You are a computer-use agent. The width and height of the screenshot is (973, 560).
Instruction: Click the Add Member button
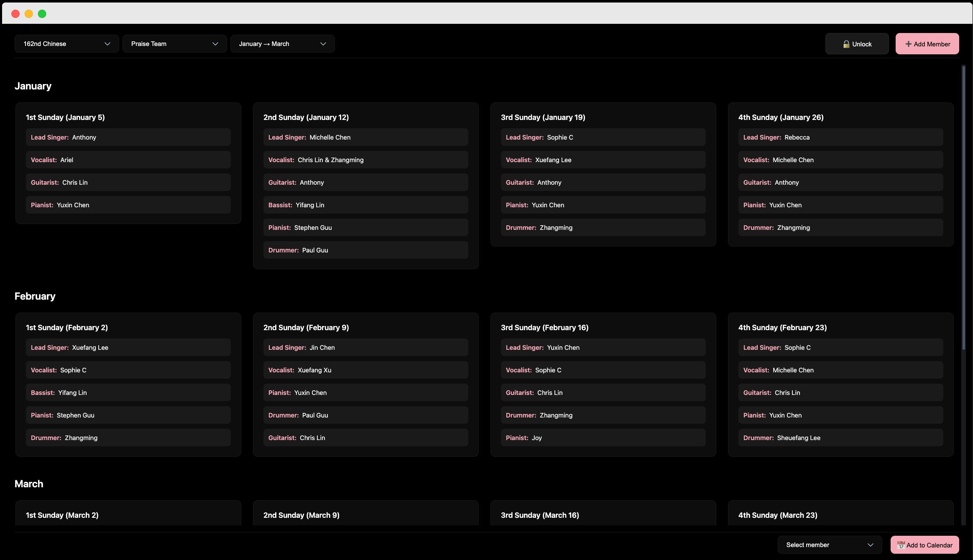[x=927, y=44]
